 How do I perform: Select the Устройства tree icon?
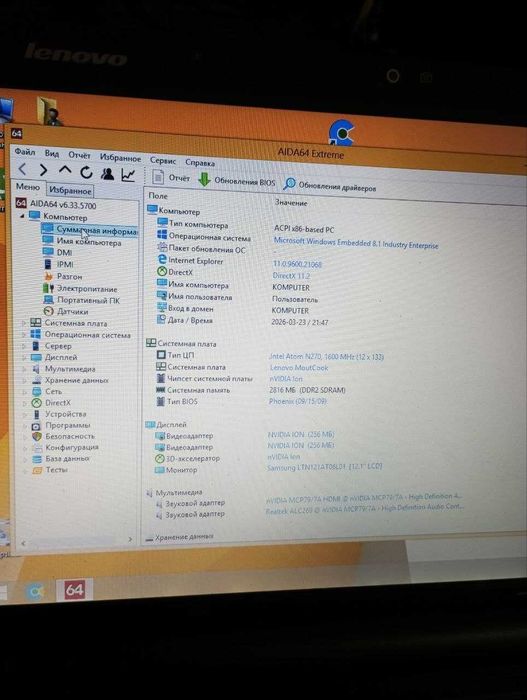point(36,414)
